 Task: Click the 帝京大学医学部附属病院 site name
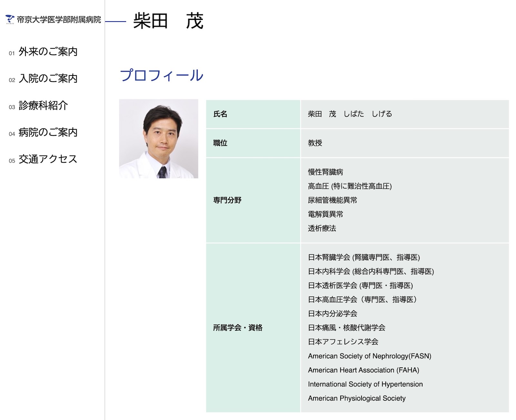(x=59, y=20)
